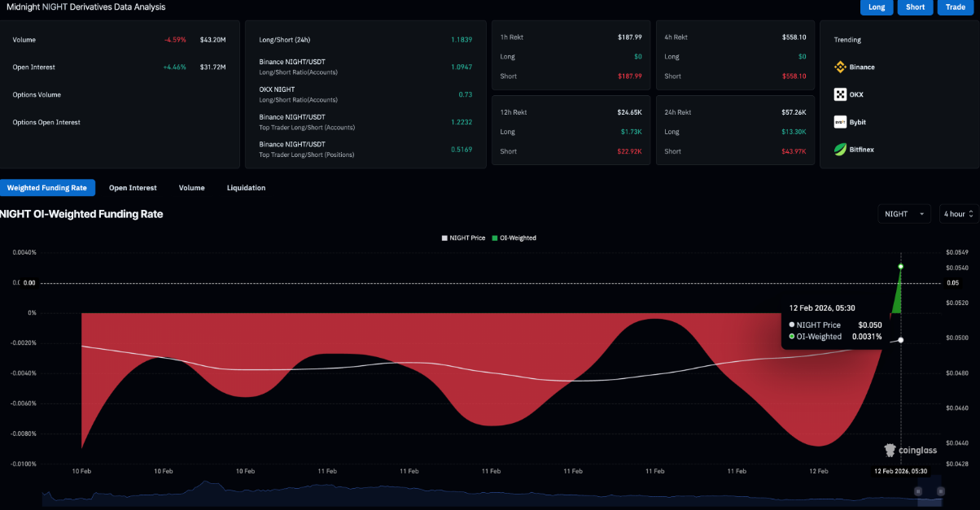Click the Bitfinex icon in the Trending panel
This screenshot has height=510, width=980.
tap(839, 149)
